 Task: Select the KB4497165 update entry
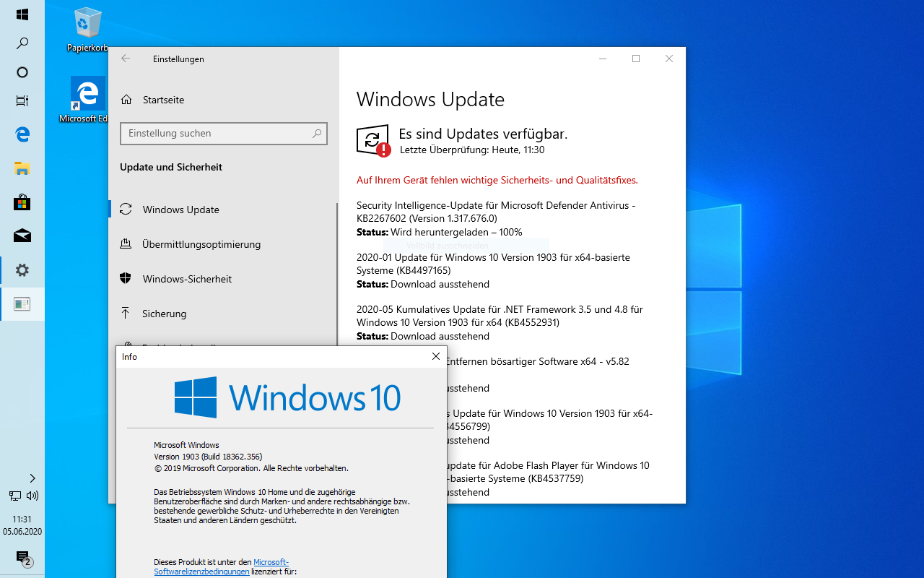[x=493, y=271]
